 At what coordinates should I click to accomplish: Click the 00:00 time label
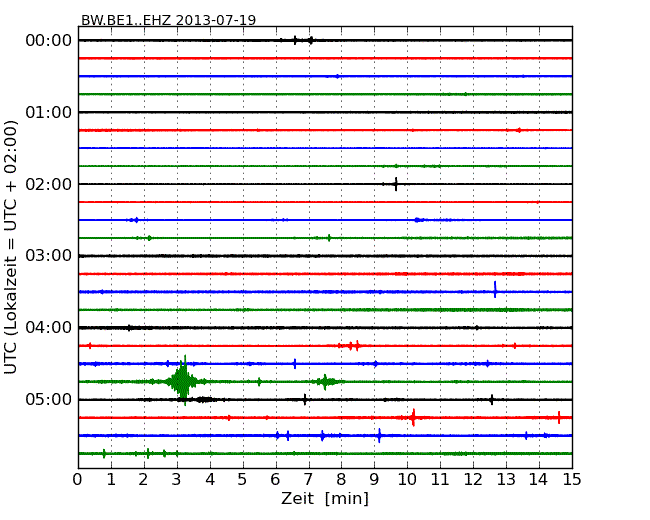point(49,41)
